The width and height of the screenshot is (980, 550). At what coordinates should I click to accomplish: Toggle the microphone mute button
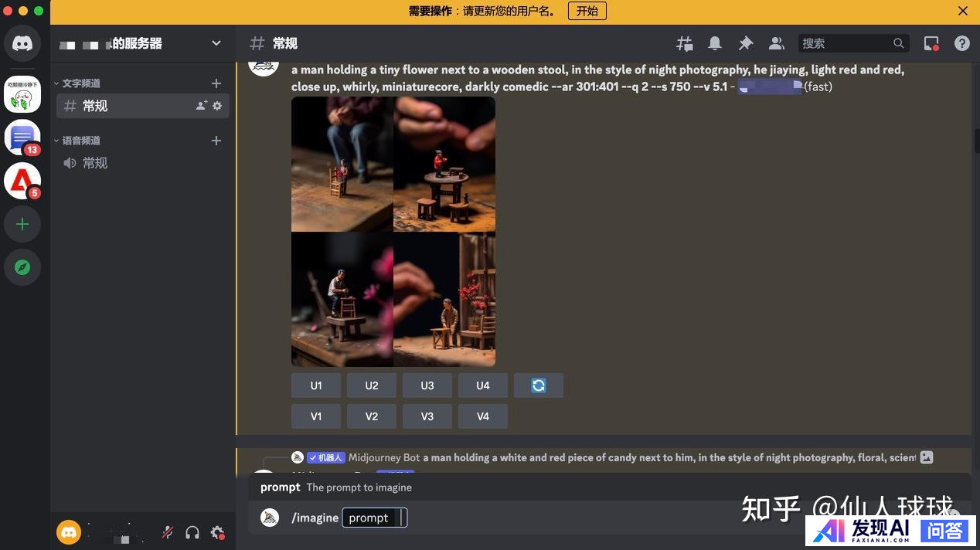pos(167,532)
